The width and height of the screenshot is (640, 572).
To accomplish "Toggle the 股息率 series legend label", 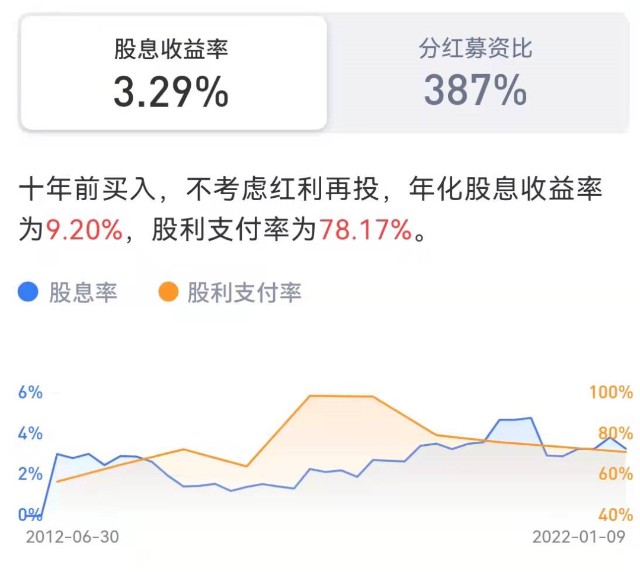I will pyautogui.click(x=83, y=293).
